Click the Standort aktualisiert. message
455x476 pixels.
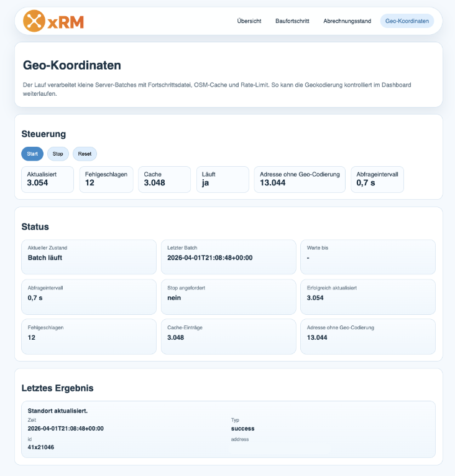click(58, 411)
